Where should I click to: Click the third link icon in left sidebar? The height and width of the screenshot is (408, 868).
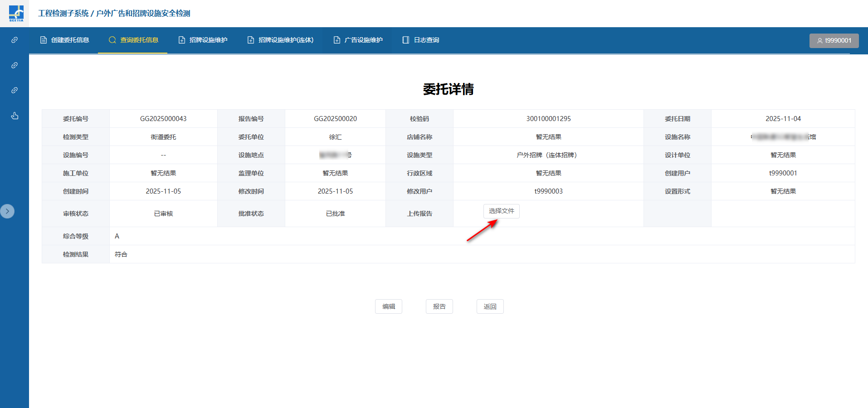pyautogui.click(x=15, y=90)
